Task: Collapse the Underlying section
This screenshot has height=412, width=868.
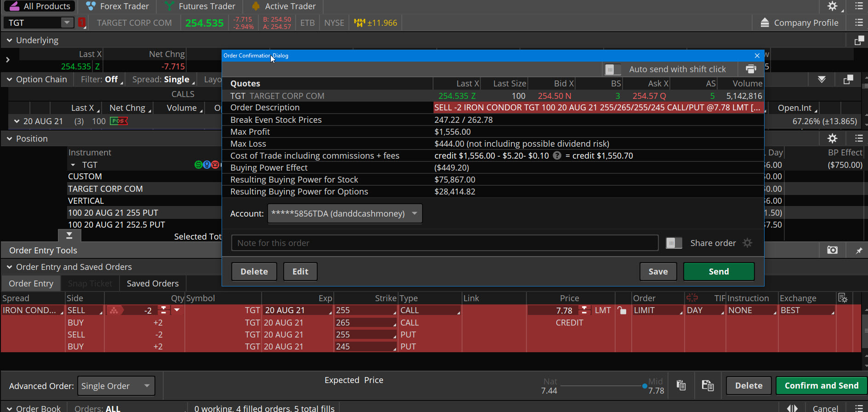Action: (9, 40)
